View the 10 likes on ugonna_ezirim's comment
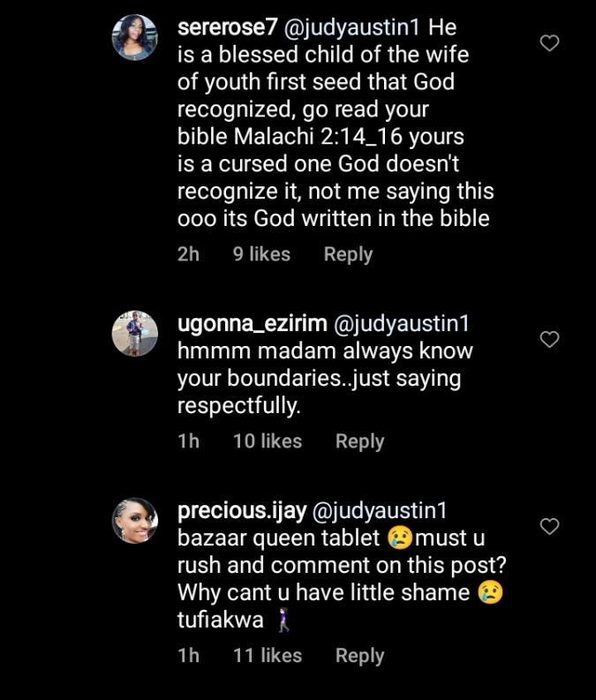596x700 pixels. [268, 441]
